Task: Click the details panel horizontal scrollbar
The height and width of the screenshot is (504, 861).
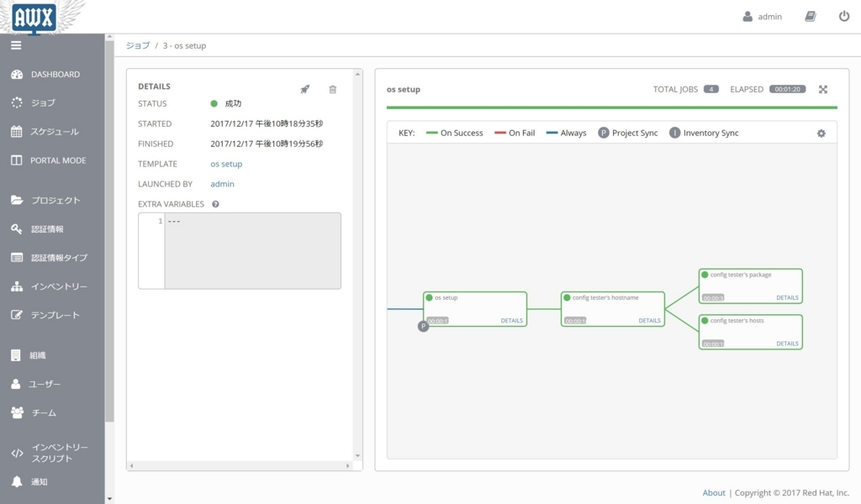Action: [x=240, y=465]
